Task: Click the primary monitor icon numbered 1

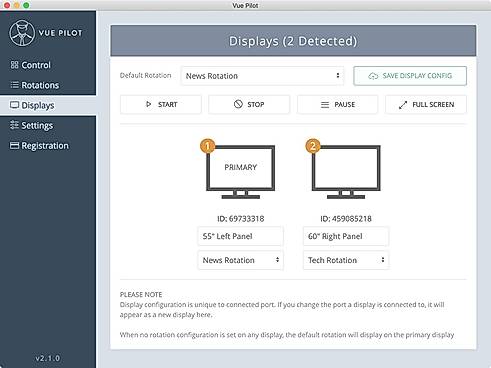Action: click(238, 169)
